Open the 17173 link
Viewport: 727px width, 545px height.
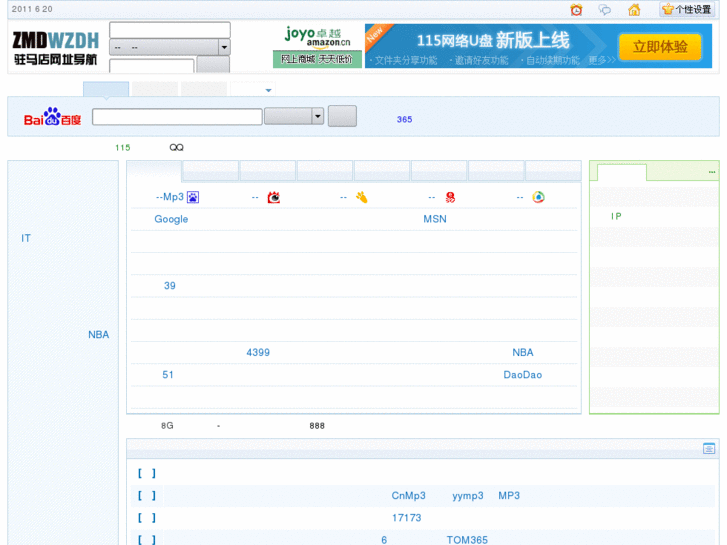[x=406, y=518]
